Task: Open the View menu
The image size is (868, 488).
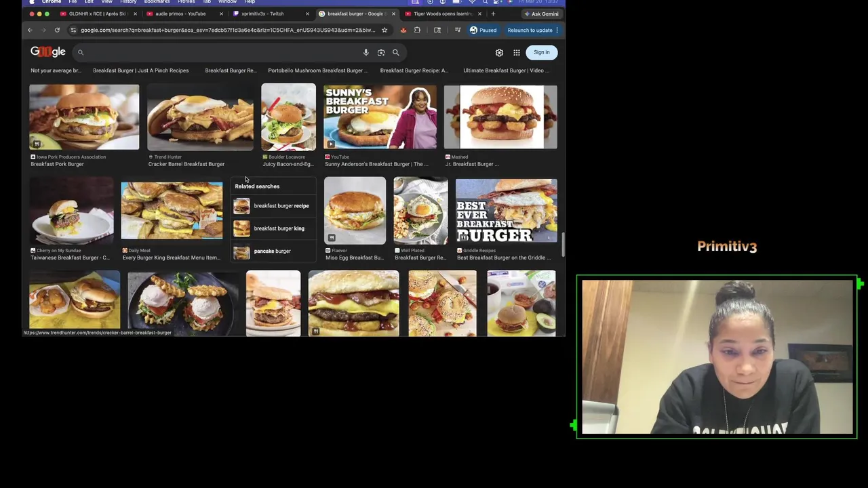Action: point(106,2)
